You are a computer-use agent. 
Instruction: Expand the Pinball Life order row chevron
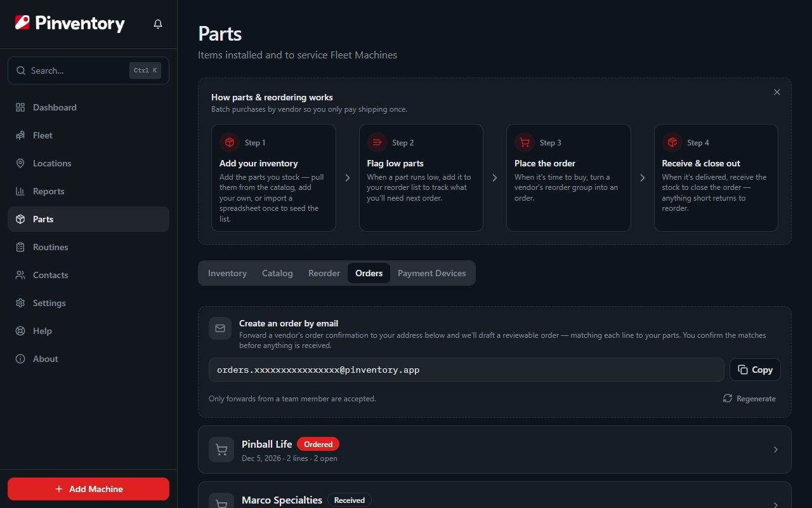point(776,450)
